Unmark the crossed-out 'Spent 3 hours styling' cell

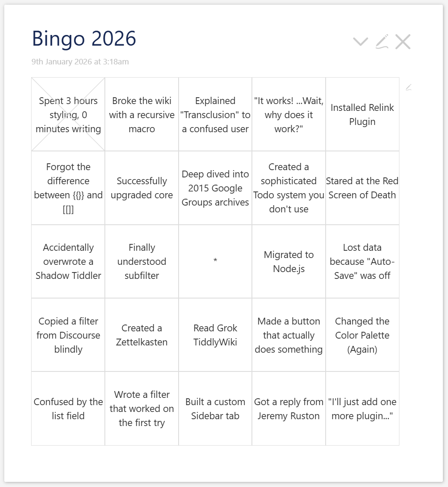68,114
